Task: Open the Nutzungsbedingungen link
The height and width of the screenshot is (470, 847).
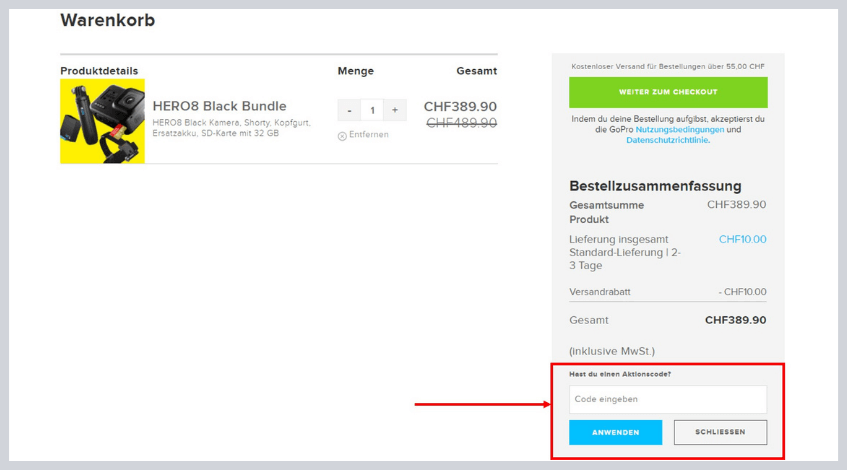Action: [680, 130]
